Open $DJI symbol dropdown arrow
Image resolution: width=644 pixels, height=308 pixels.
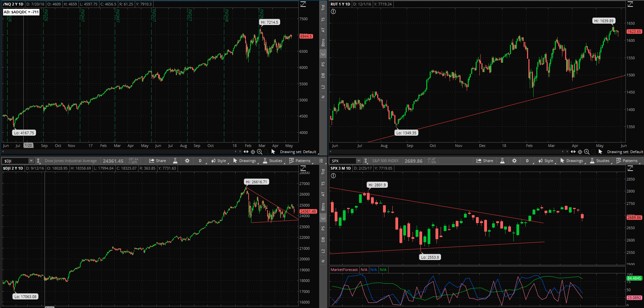[x=31, y=161]
